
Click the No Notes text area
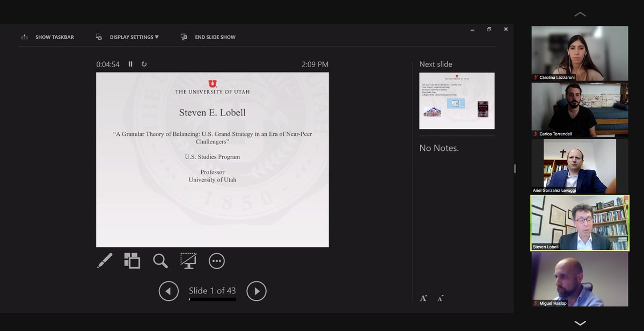click(439, 148)
